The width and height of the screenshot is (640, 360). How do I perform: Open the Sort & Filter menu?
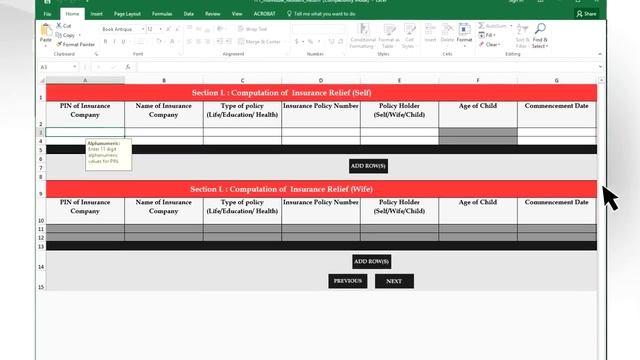click(522, 36)
